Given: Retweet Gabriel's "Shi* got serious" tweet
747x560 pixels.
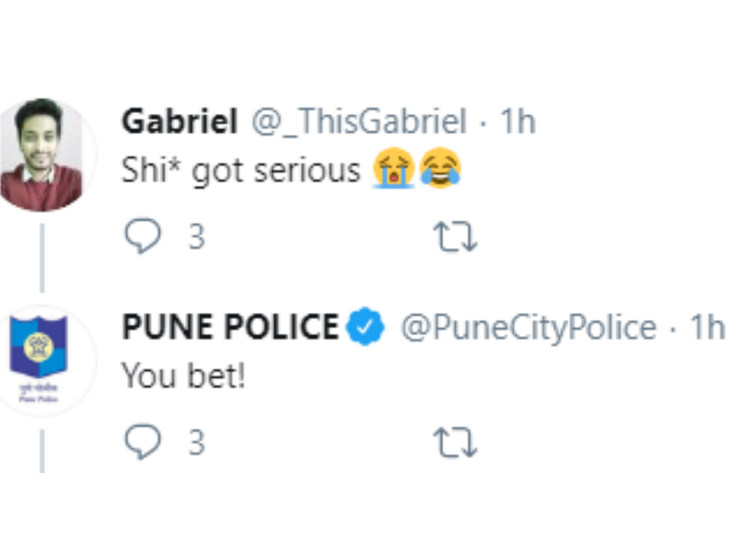Looking at the screenshot, I should (455, 238).
